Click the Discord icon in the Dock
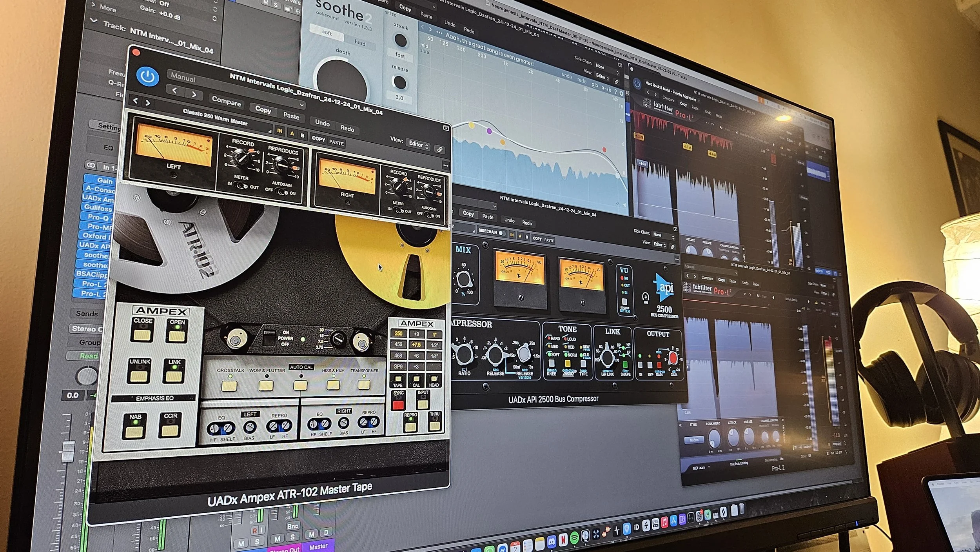Screen dimensions: 980x552 coord(551,541)
